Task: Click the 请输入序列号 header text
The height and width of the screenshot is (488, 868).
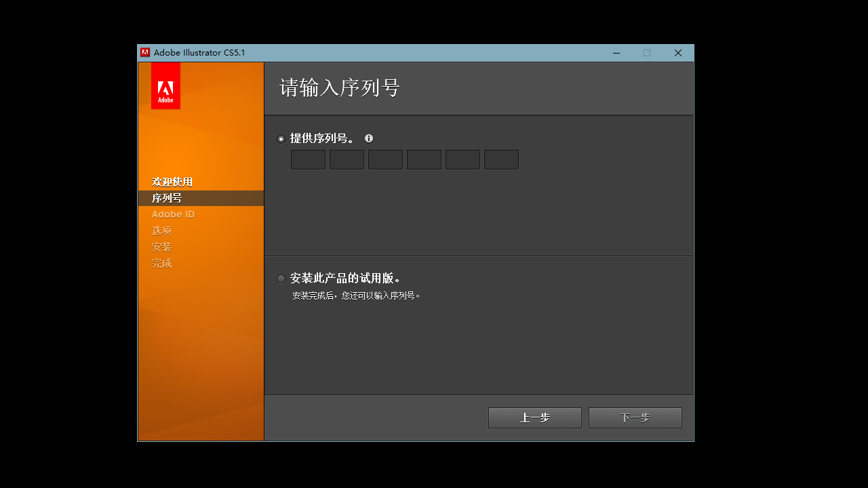Action: (339, 88)
